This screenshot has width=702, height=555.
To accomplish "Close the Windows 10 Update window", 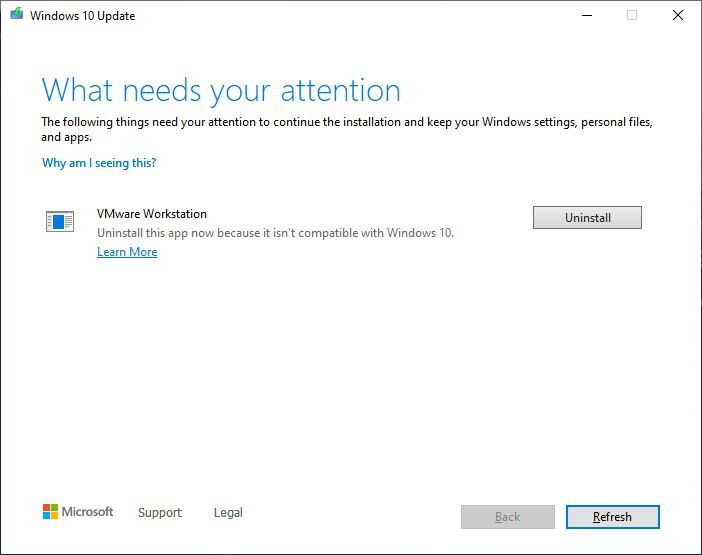I will (678, 15).
